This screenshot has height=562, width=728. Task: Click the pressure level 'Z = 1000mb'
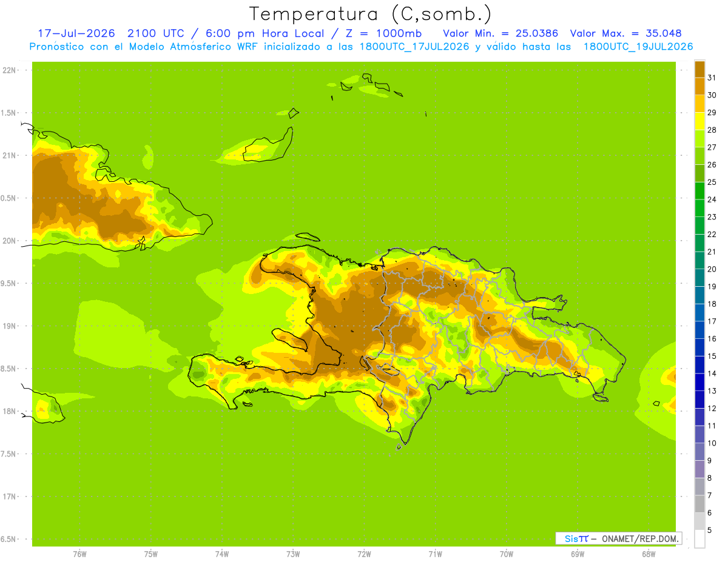point(383,33)
